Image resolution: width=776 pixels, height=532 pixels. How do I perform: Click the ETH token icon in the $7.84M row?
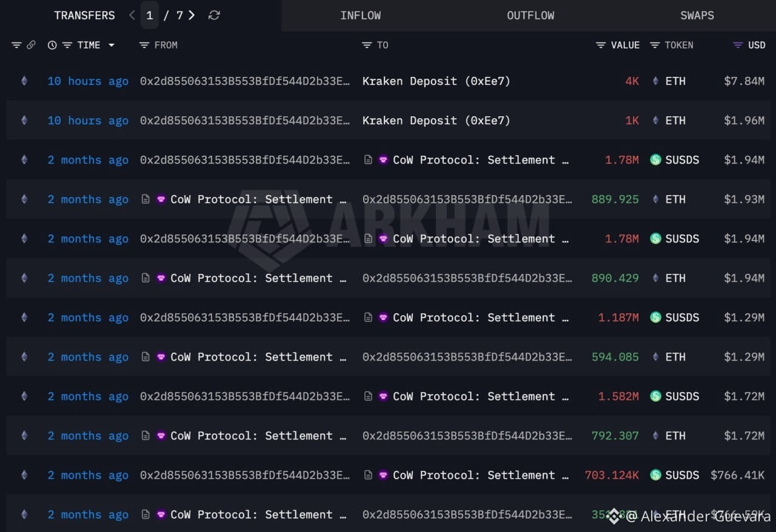click(655, 81)
